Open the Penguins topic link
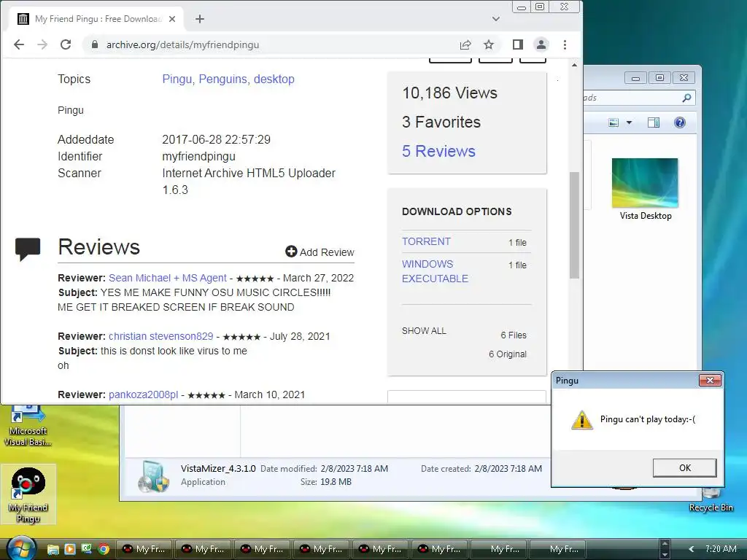Screen dimensions: 747x560 point(223,79)
